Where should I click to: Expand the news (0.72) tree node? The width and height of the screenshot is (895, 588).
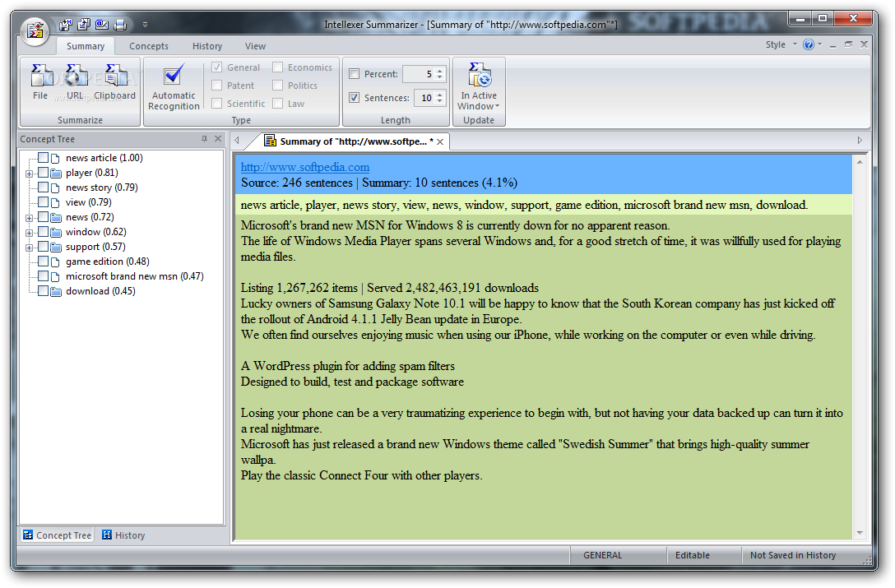tap(29, 218)
